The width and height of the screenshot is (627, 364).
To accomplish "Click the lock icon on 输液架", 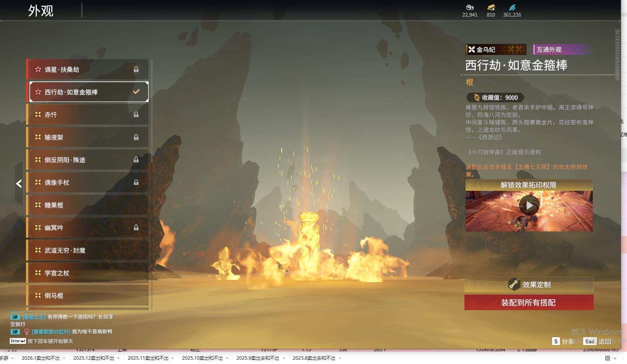I will pos(136,137).
